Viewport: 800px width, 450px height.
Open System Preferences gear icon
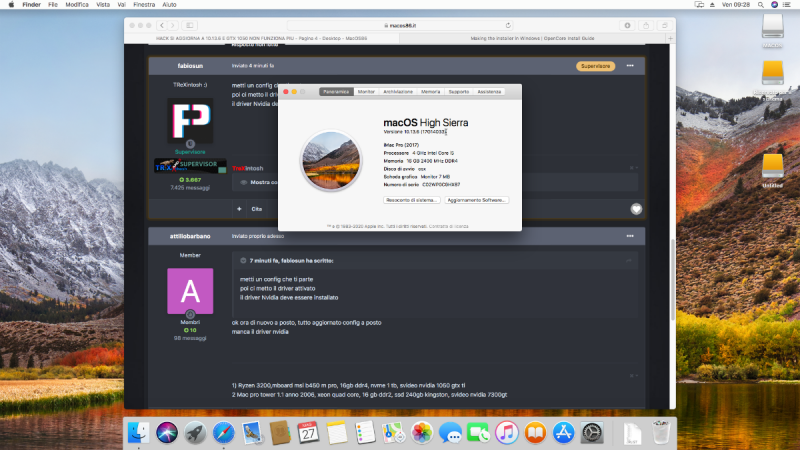click(x=592, y=433)
